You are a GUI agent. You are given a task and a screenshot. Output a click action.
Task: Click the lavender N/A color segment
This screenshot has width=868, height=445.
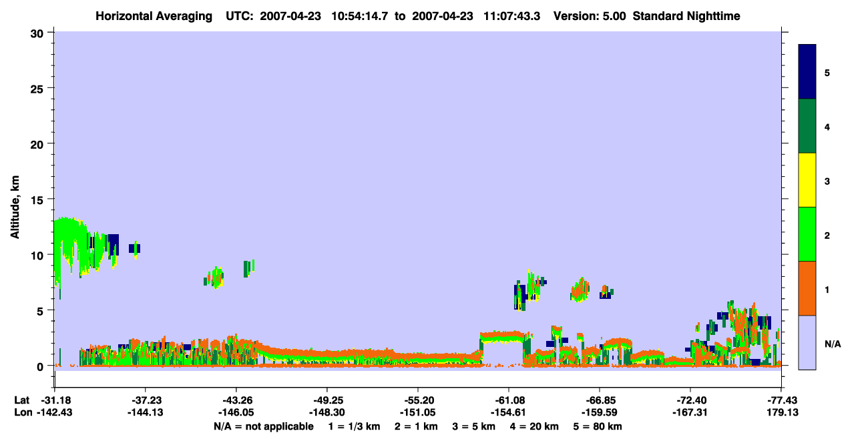(x=807, y=342)
